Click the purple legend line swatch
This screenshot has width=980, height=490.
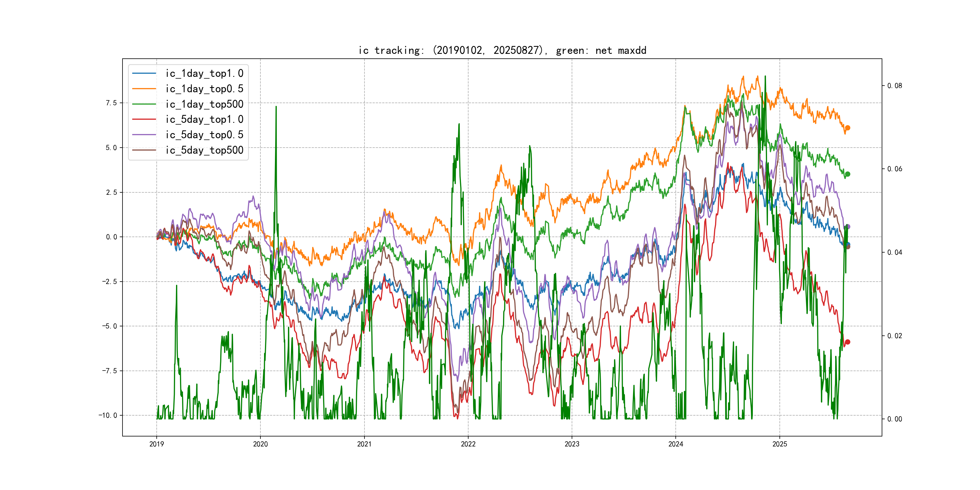pos(144,135)
